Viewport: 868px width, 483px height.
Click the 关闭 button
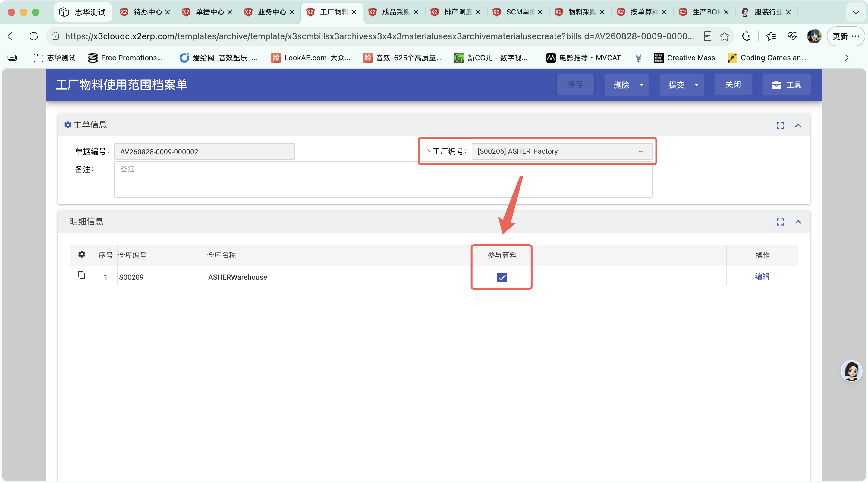tap(733, 85)
